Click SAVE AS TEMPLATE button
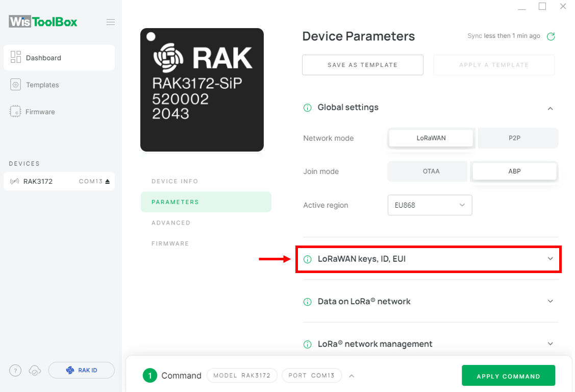 363,65
